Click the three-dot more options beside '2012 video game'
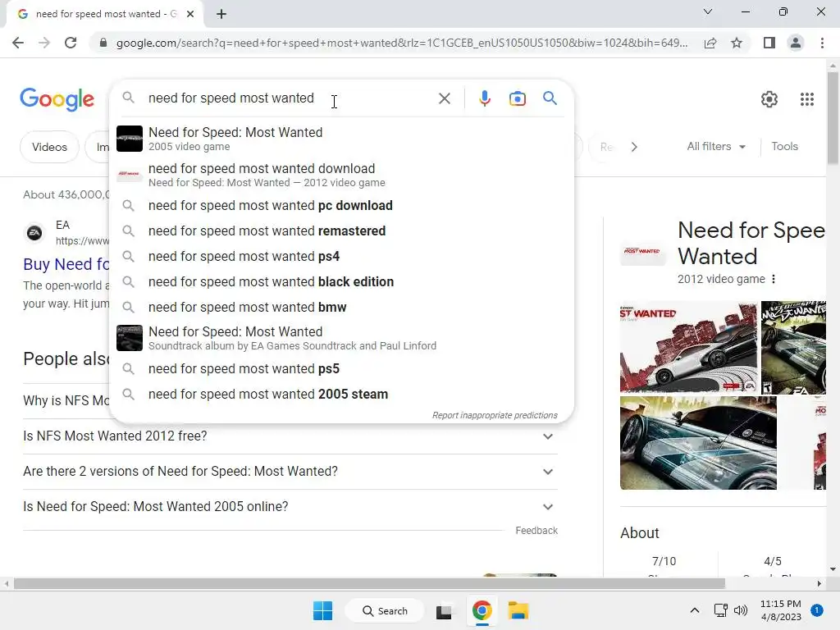Image resolution: width=840 pixels, height=630 pixels. (773, 279)
